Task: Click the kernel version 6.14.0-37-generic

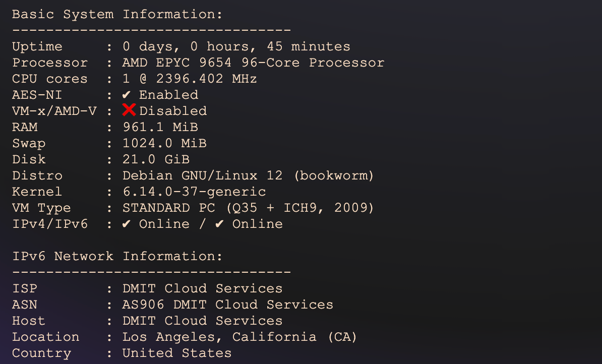Action: (x=194, y=192)
